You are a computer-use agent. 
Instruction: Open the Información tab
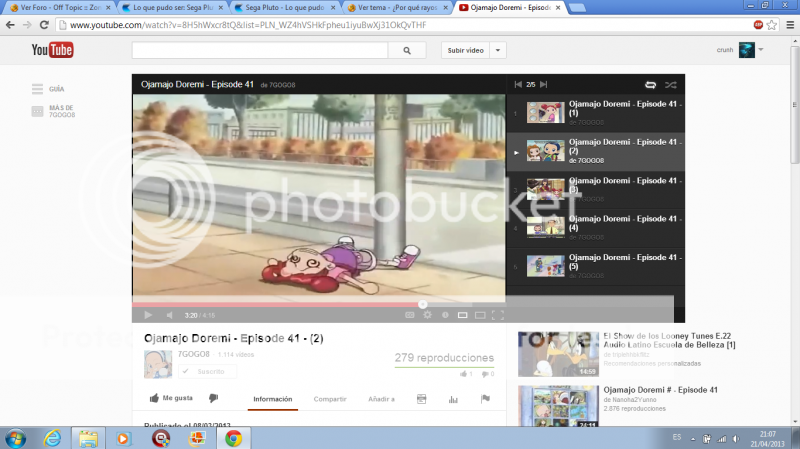pos(273,399)
